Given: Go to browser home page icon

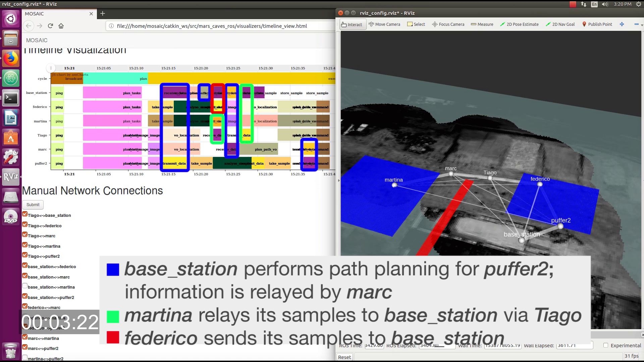Looking at the screenshot, I should tap(61, 26).
